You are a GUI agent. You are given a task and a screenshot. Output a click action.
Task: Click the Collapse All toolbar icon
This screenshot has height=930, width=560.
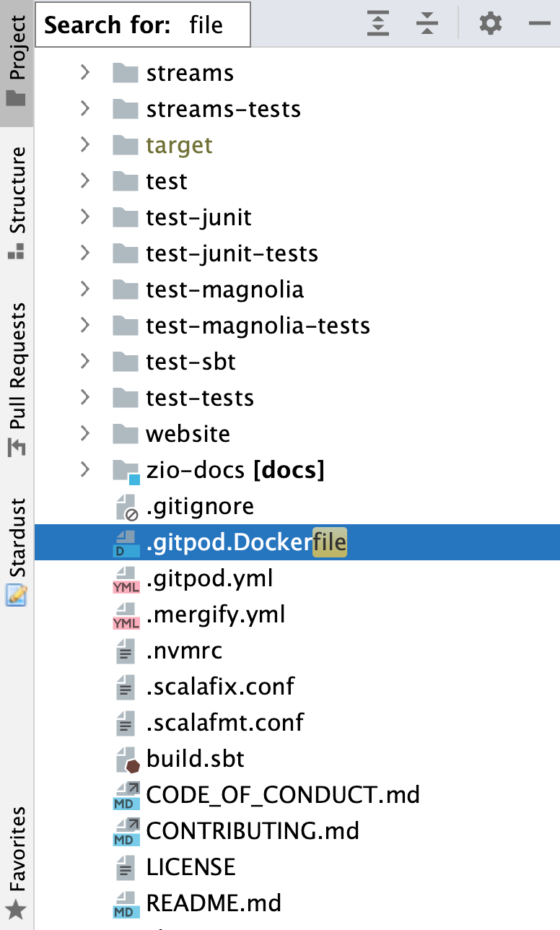click(x=427, y=25)
